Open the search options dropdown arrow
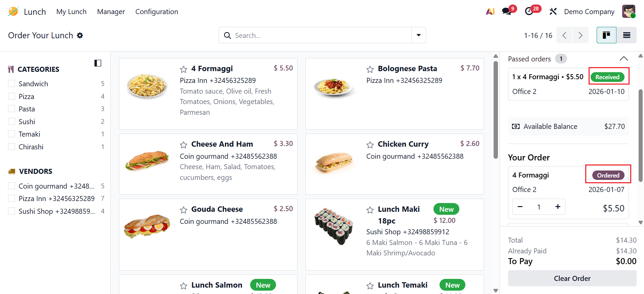This screenshot has width=644, height=294. point(419,35)
